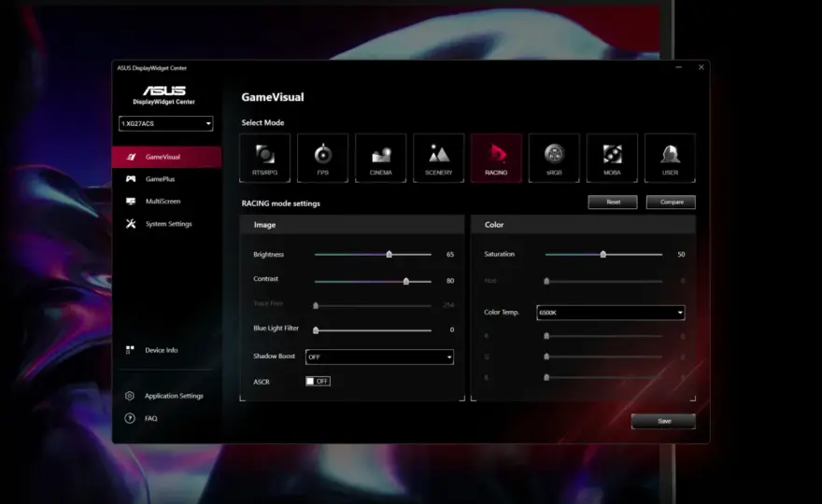The height and width of the screenshot is (504, 822).
Task: Open the System Settings menu label
Action: pos(169,224)
